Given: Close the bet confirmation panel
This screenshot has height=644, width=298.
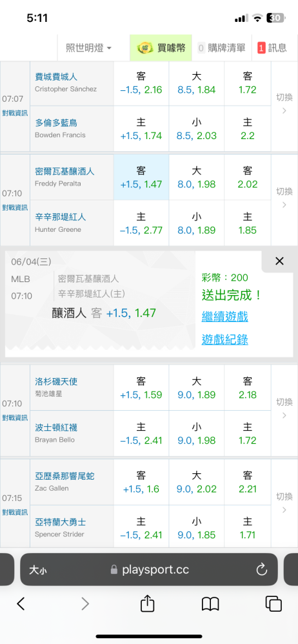Looking at the screenshot, I should click(x=279, y=261).
